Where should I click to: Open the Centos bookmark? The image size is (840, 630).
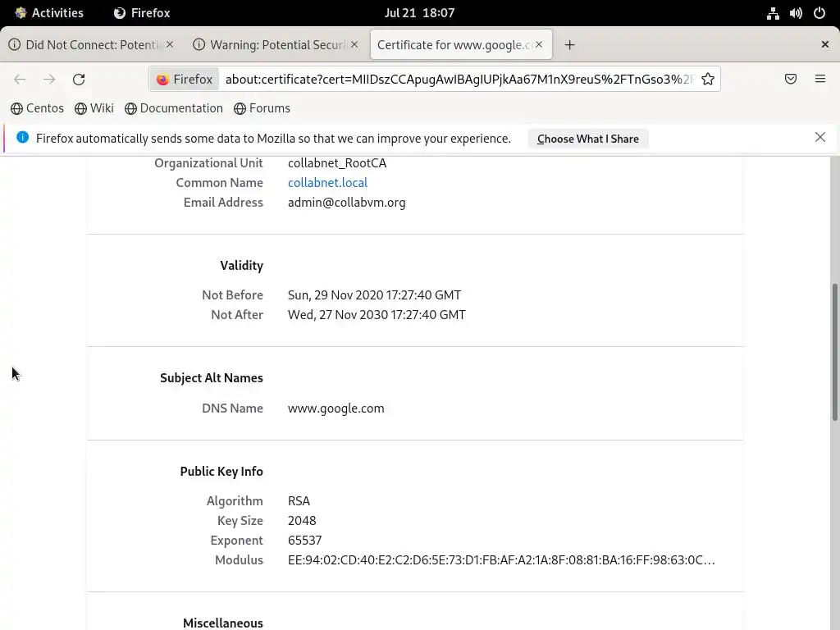coord(37,108)
